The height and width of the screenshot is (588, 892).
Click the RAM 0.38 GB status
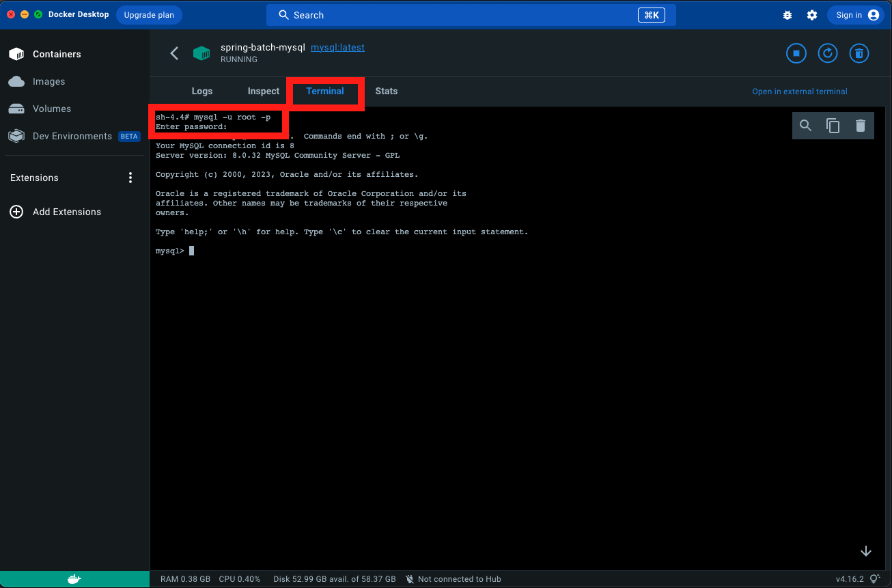click(x=185, y=579)
